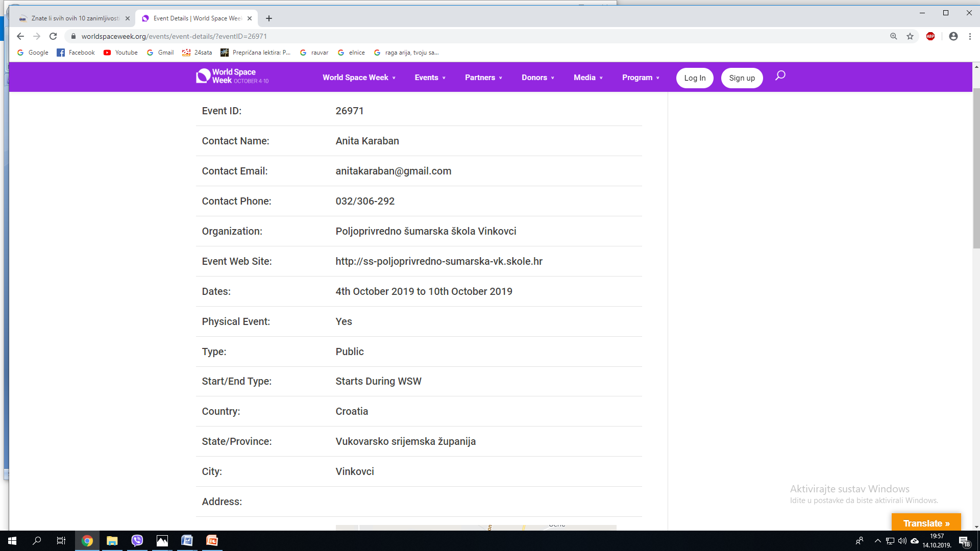Click the state 'Vukovarsko srijemska županija'
980x551 pixels.
click(405, 441)
